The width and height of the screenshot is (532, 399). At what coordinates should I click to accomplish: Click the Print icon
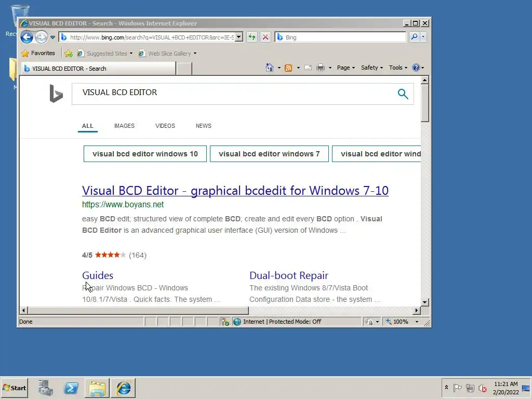(x=320, y=68)
